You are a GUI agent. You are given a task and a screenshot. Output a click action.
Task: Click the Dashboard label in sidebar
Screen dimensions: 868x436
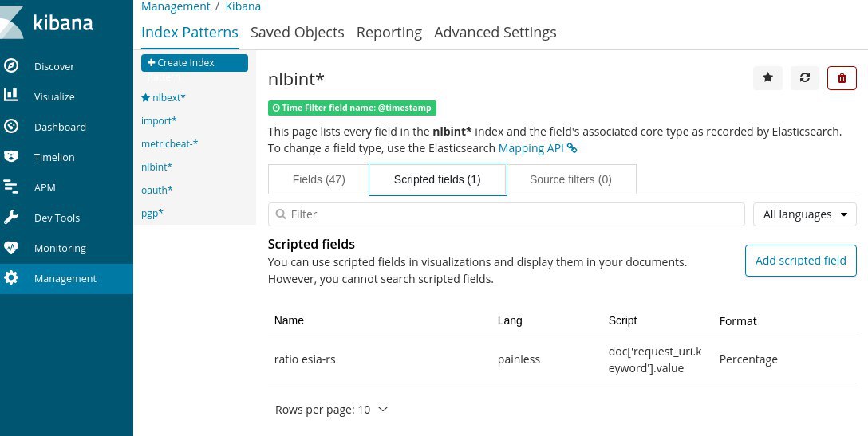(60, 127)
